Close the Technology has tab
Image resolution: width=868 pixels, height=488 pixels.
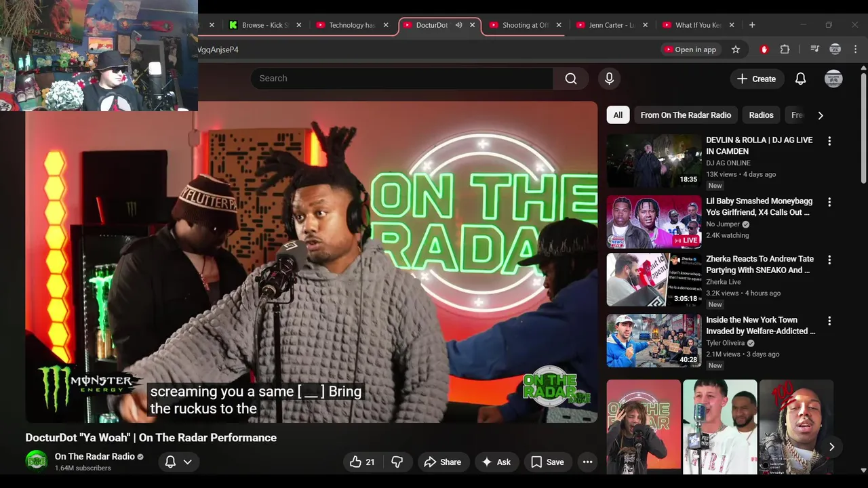pos(386,25)
